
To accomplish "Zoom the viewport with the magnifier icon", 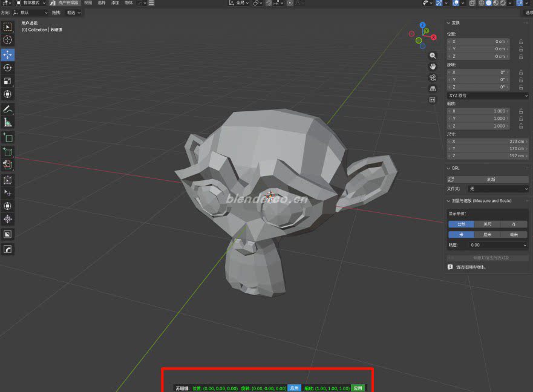I will pyautogui.click(x=433, y=56).
